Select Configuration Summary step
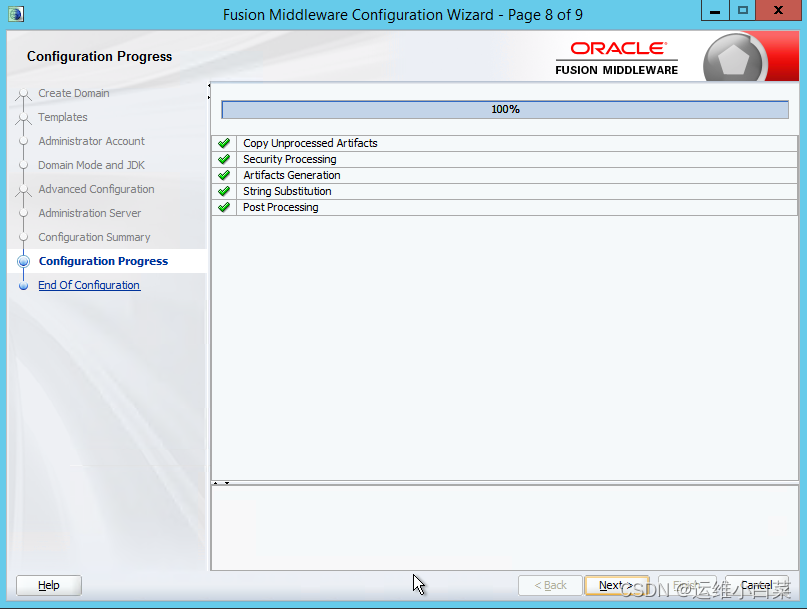 pos(94,237)
